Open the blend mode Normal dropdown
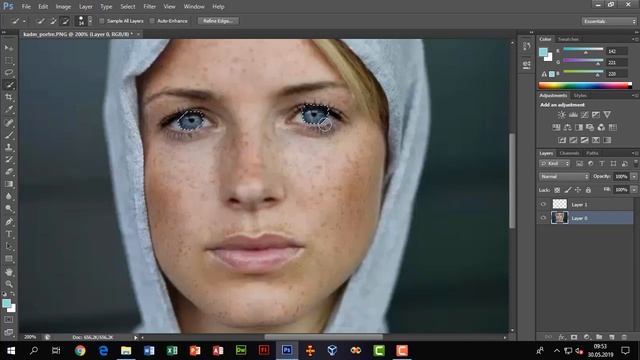This screenshot has height=360, width=640. (564, 176)
